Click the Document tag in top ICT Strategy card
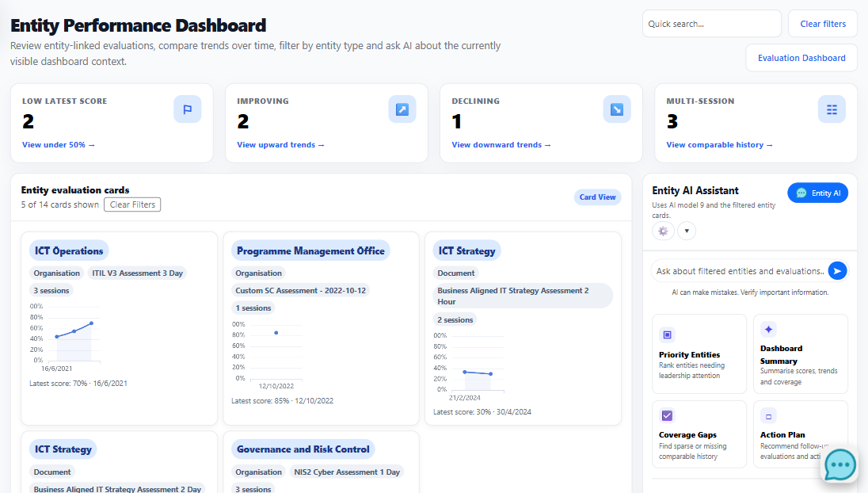Screen dimensions: 868x493 coord(456,273)
